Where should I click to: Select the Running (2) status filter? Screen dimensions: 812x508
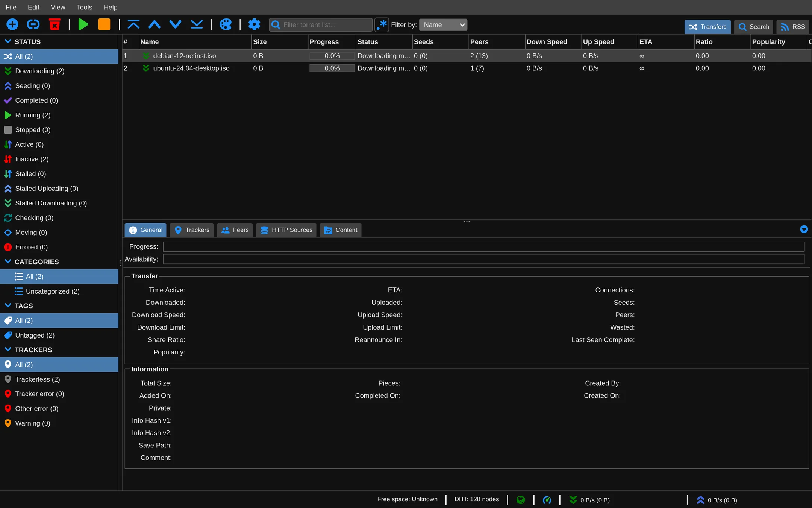pyautogui.click(x=59, y=115)
